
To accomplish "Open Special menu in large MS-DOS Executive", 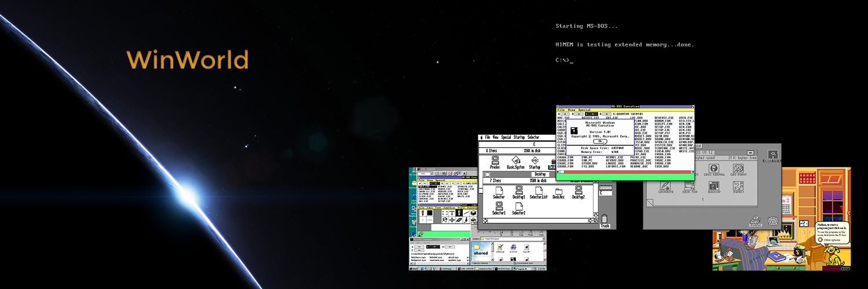I will (584, 109).
